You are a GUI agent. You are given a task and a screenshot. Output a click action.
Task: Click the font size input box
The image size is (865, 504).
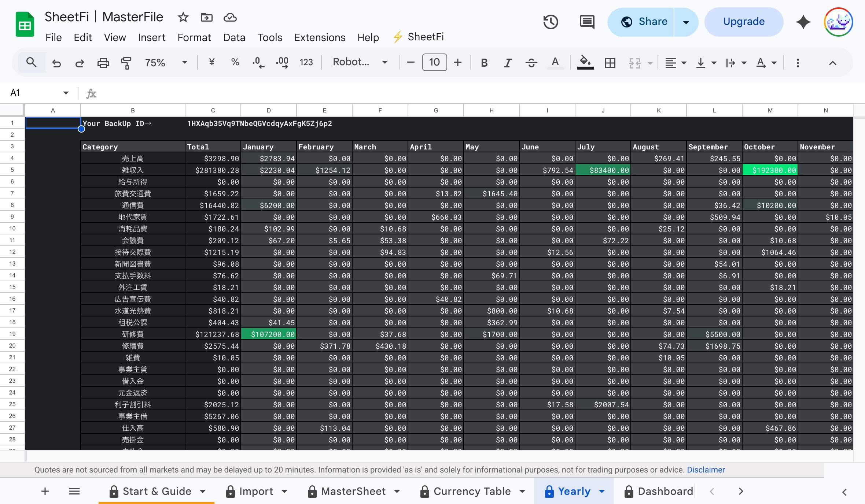coord(434,62)
